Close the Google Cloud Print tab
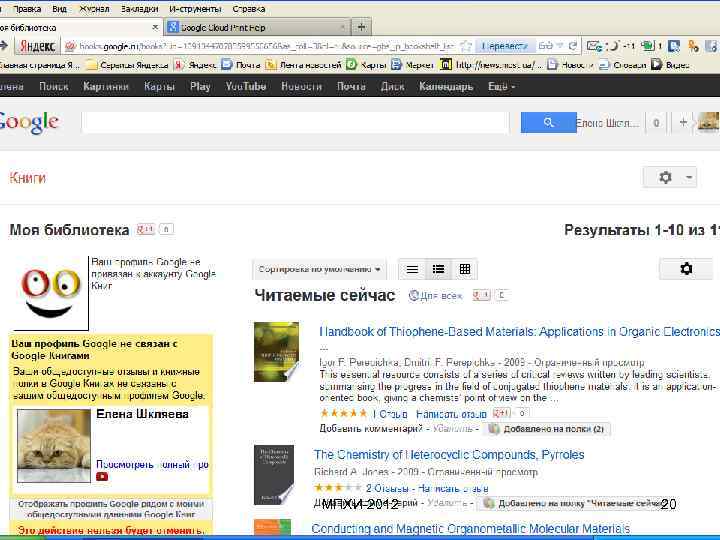The image size is (720, 540). 343,28
